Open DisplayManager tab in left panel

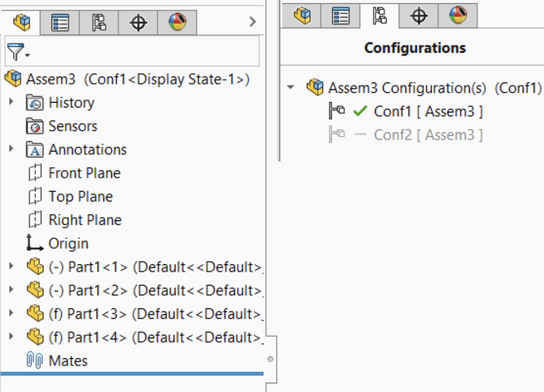pyautogui.click(x=178, y=23)
